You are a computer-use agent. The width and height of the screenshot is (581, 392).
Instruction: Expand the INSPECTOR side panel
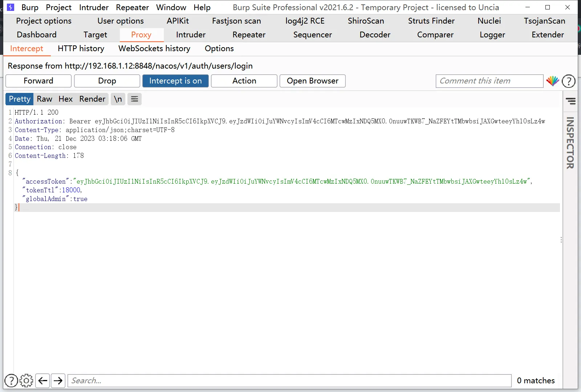570,143
